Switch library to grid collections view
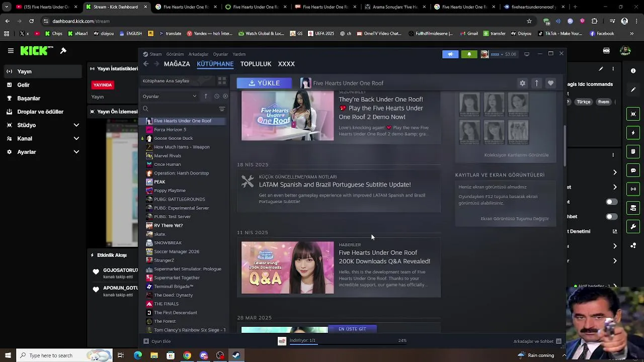This screenshot has height=362, width=644. pyautogui.click(x=222, y=80)
